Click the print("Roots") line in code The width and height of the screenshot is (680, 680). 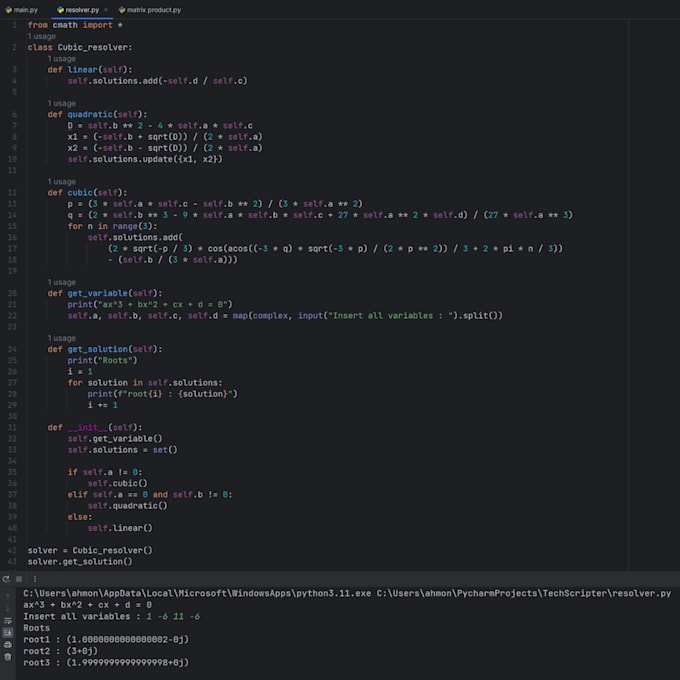pos(102,360)
